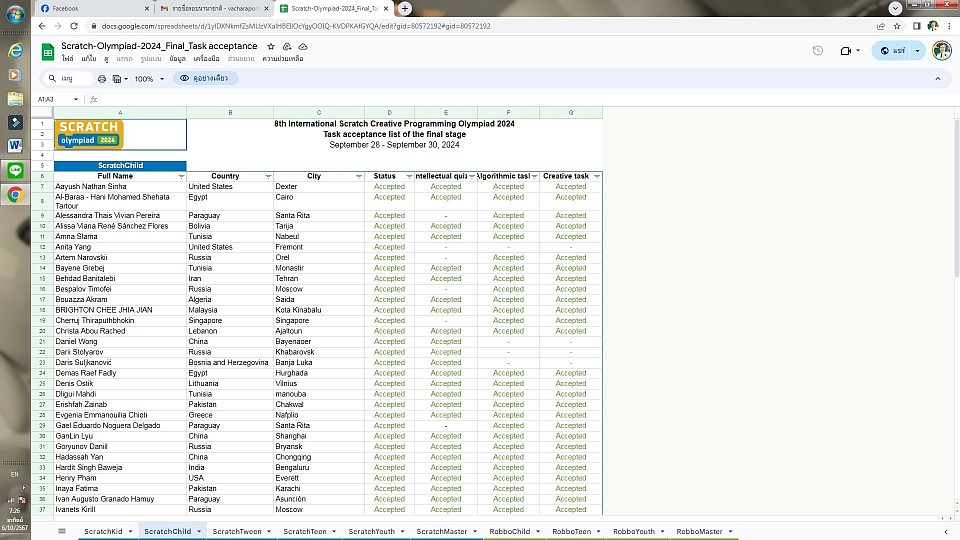The height and width of the screenshot is (540, 960).
Task: Open the Country column filter dropdown
Action: [x=268, y=176]
